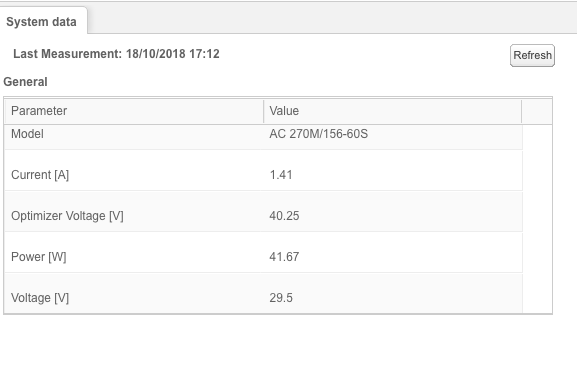Click the power value 41.67
The height and width of the screenshot is (380, 577).
pos(284,257)
